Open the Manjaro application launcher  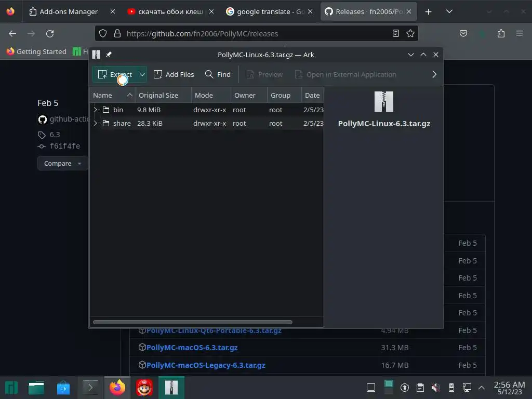pyautogui.click(x=11, y=388)
